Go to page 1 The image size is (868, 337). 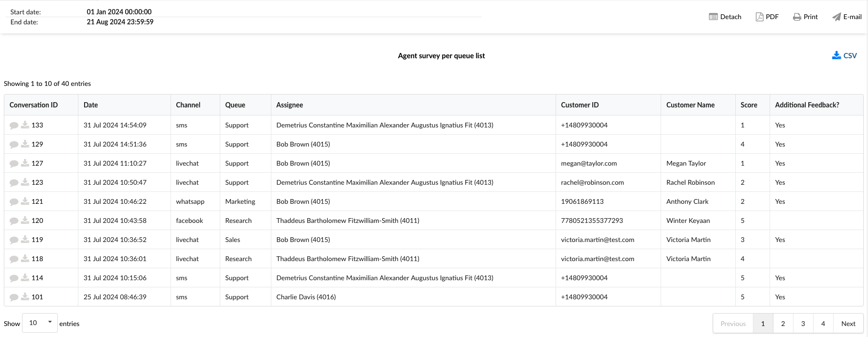click(x=763, y=323)
